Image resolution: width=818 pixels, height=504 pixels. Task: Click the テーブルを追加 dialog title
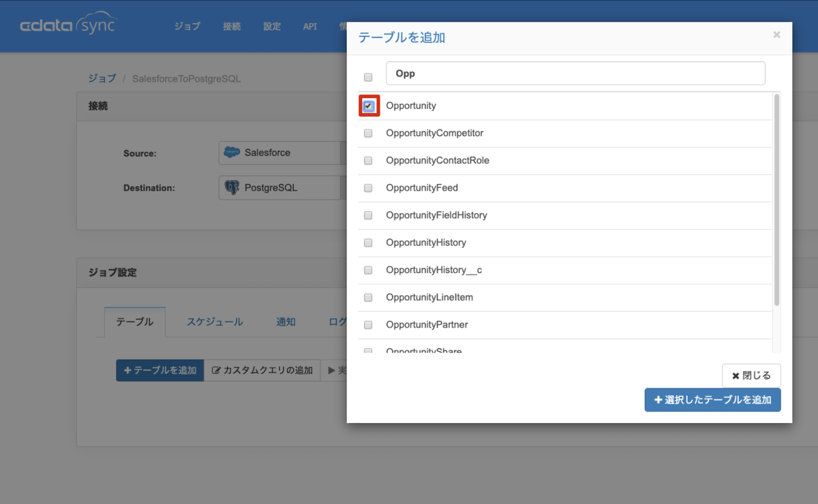[x=402, y=37]
